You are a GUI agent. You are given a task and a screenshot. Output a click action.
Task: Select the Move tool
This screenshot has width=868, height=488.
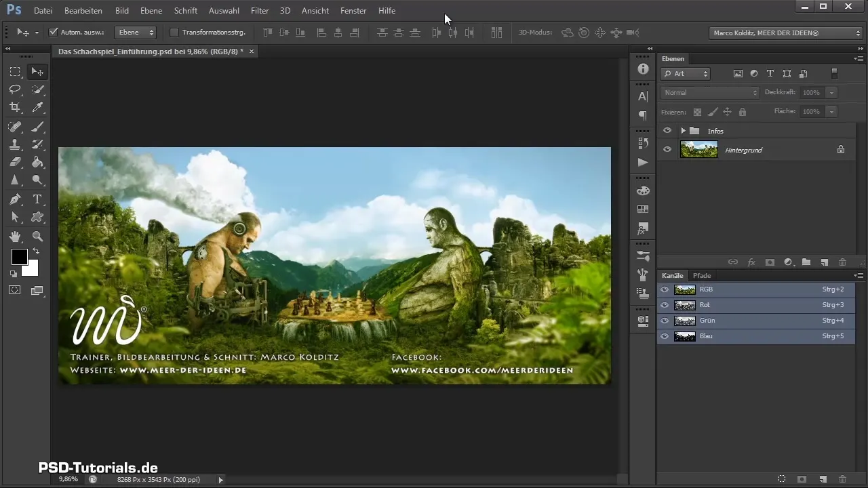(38, 72)
